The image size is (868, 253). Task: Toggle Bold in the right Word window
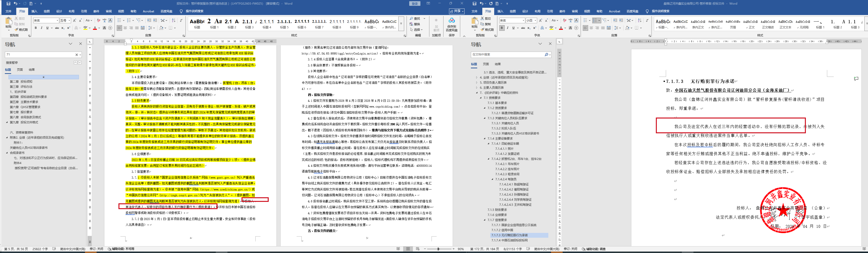[502, 28]
